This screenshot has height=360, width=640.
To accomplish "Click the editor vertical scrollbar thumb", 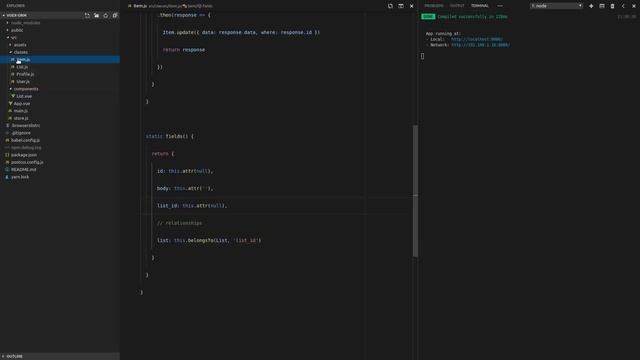I will click(415, 191).
